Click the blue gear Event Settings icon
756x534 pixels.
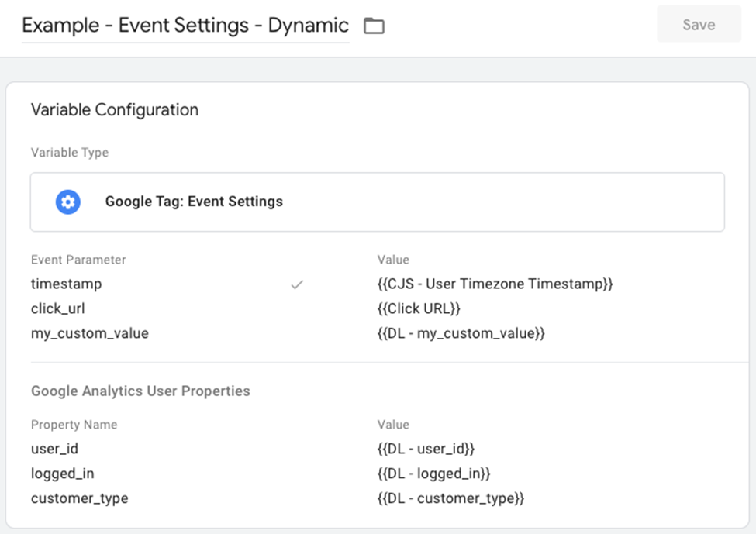(68, 202)
